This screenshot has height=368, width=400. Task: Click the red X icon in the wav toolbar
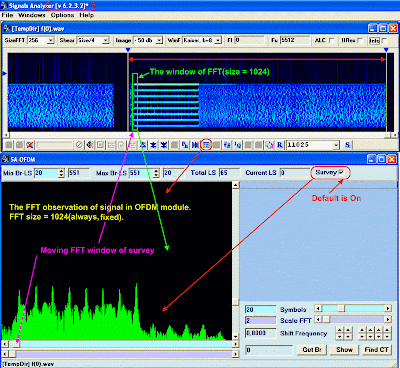coord(30,145)
